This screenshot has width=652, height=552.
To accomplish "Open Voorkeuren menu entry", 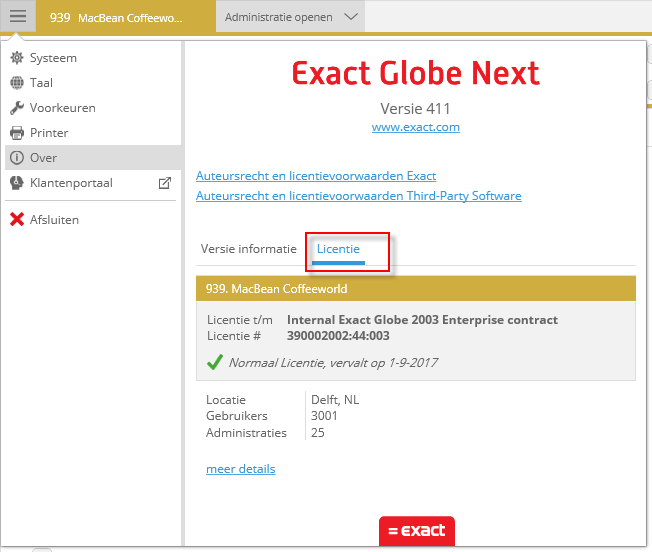I will [93, 108].
